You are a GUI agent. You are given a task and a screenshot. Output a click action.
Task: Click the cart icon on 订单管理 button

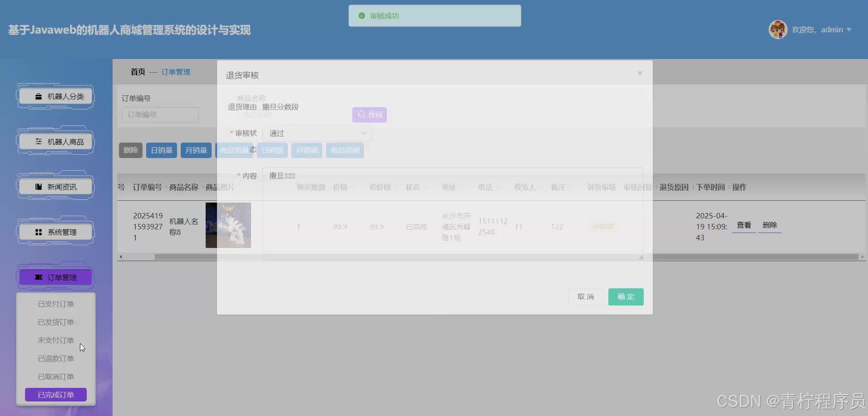(38, 277)
